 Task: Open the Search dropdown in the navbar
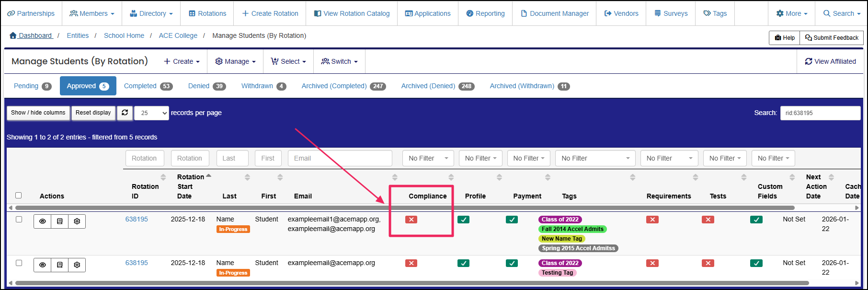pyautogui.click(x=842, y=13)
